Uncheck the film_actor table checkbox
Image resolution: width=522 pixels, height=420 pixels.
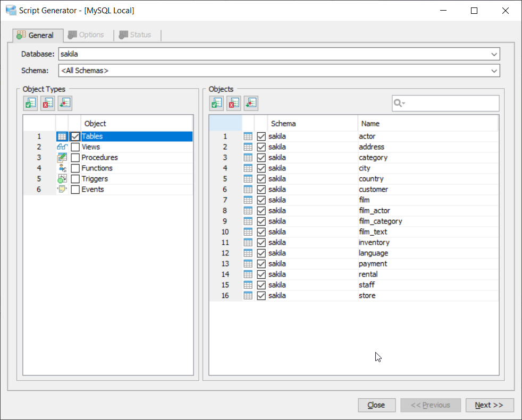tap(261, 211)
